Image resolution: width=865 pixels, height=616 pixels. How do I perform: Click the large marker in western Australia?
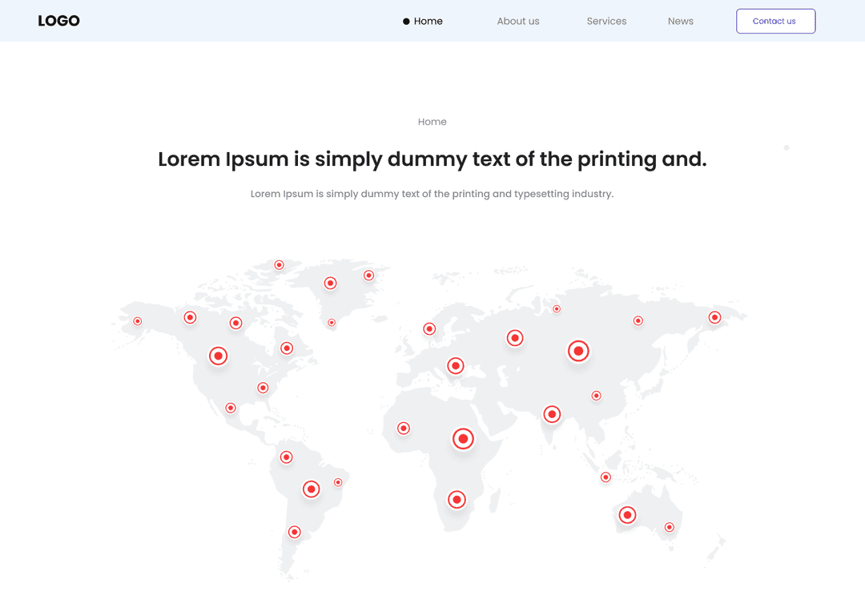click(627, 515)
